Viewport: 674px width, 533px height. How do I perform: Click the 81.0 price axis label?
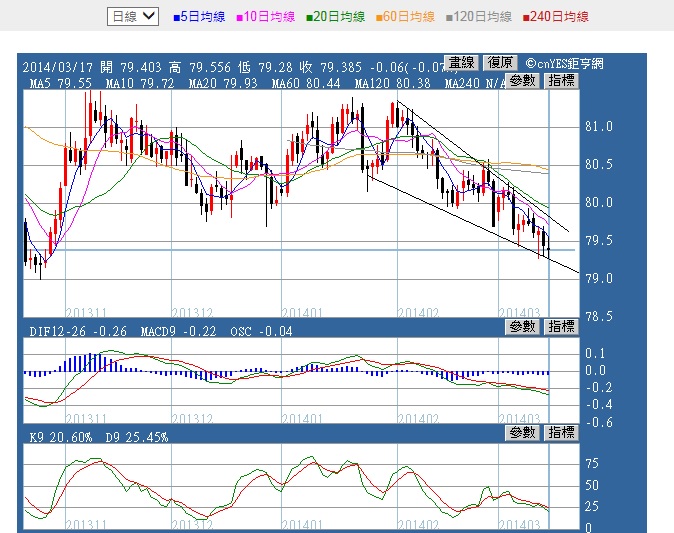(x=599, y=126)
